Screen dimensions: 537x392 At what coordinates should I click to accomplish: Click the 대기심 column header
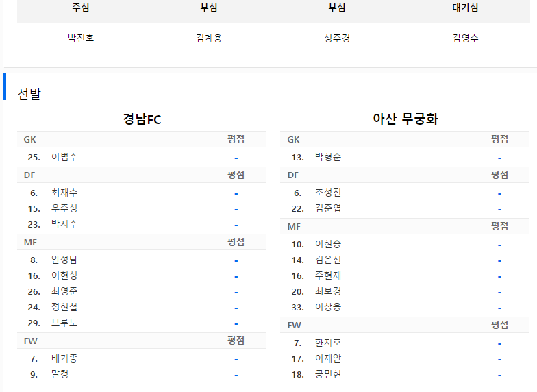point(465,8)
